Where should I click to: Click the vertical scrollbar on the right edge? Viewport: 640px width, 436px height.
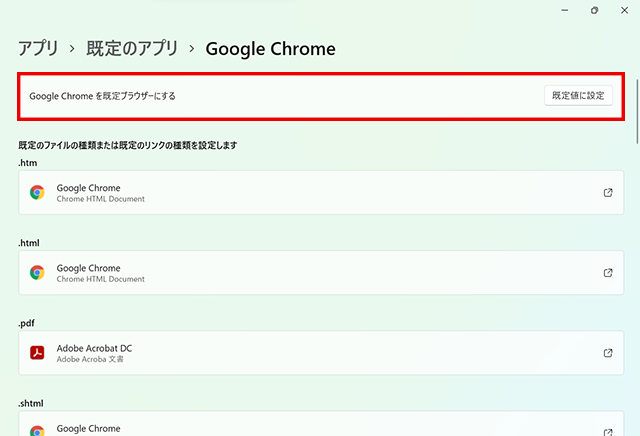636,110
